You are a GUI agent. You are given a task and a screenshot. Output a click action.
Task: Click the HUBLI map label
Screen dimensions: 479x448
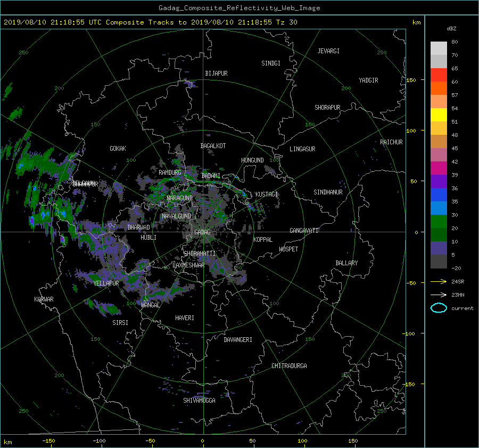pos(148,238)
